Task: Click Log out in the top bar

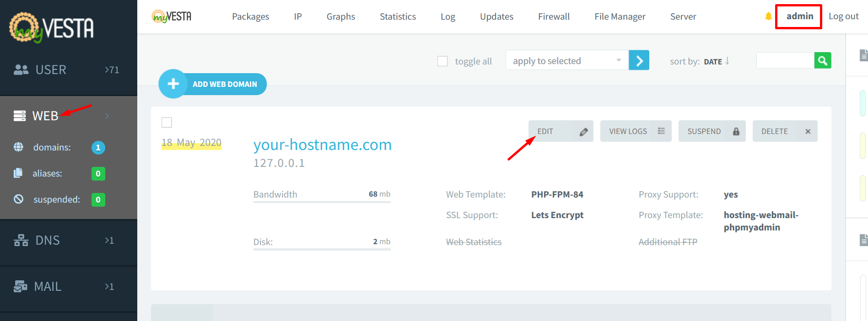Action: [x=843, y=16]
